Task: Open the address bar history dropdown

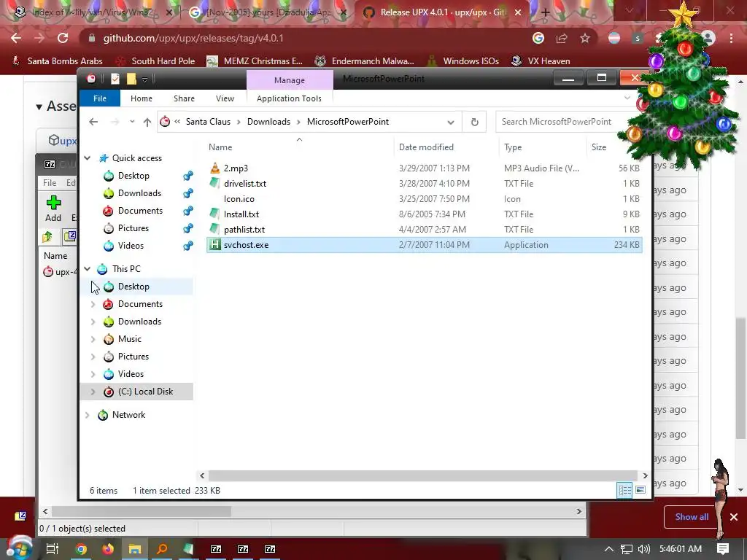Action: (451, 122)
